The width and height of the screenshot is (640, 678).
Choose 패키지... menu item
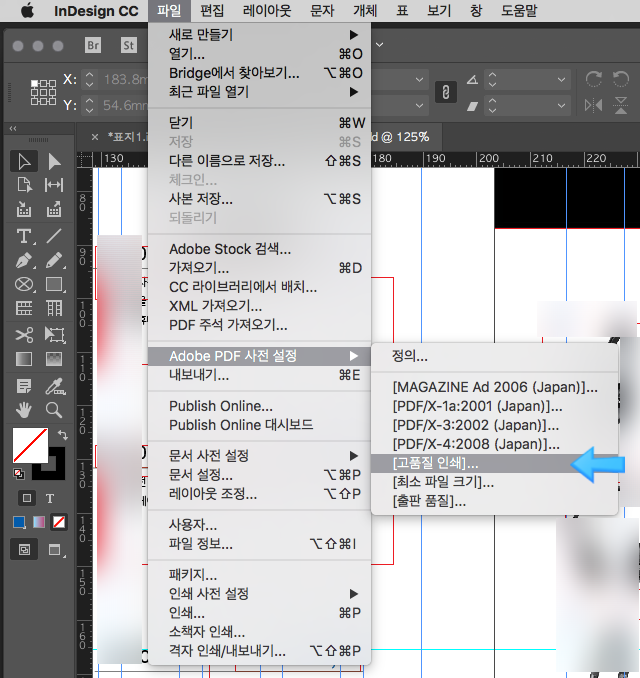click(x=259, y=575)
